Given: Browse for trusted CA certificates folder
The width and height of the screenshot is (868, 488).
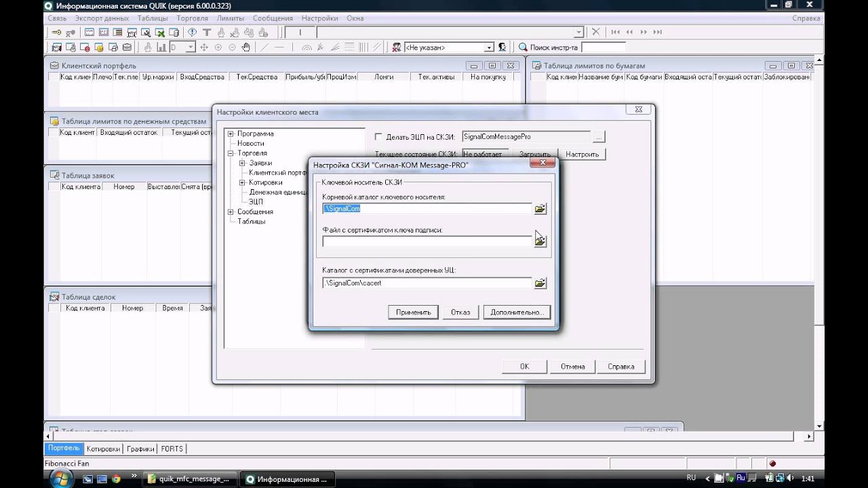Looking at the screenshot, I should [540, 283].
